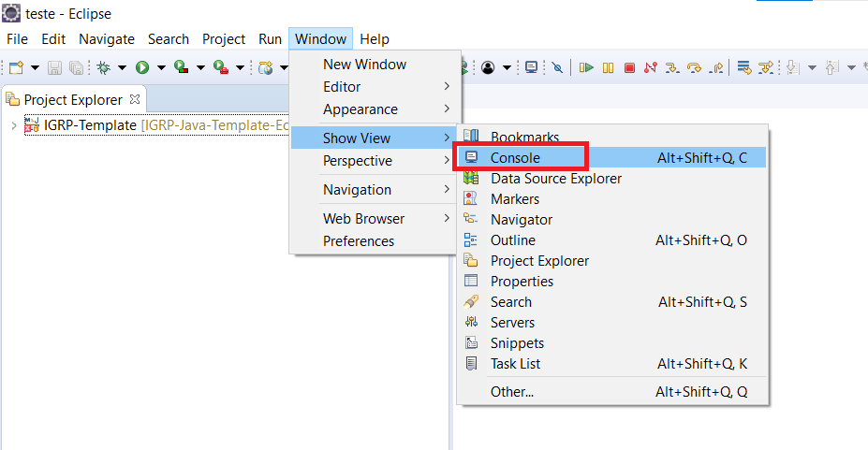Open the Debug configurations dropdown arrow
Viewport: 868px width, 450px height.
click(x=123, y=68)
